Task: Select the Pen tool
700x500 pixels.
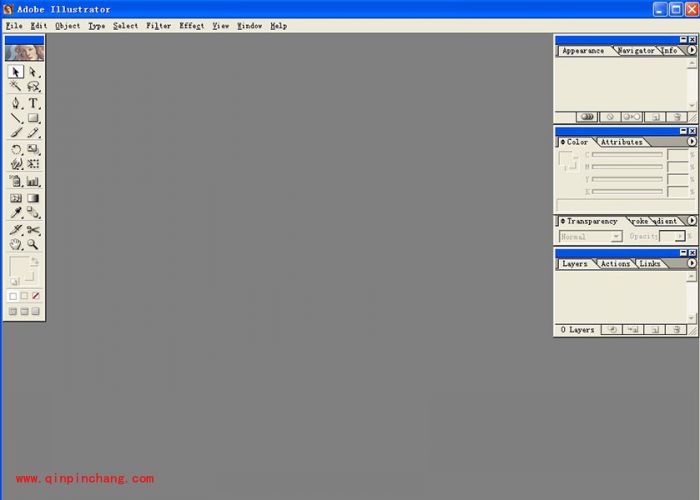Action: [16, 103]
